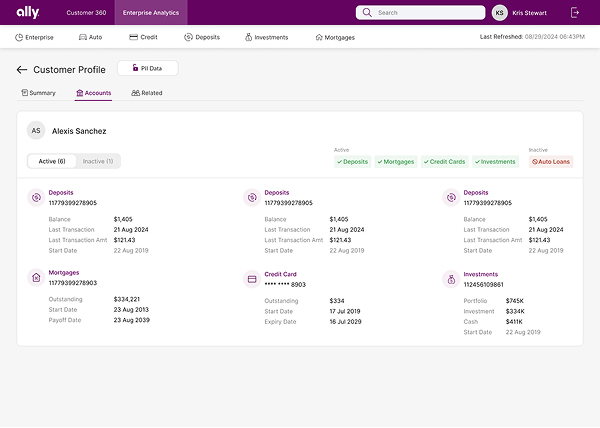Image resolution: width=600 pixels, height=428 pixels.
Task: Click the credit card start date 17 Jul 2019
Action: tap(345, 311)
